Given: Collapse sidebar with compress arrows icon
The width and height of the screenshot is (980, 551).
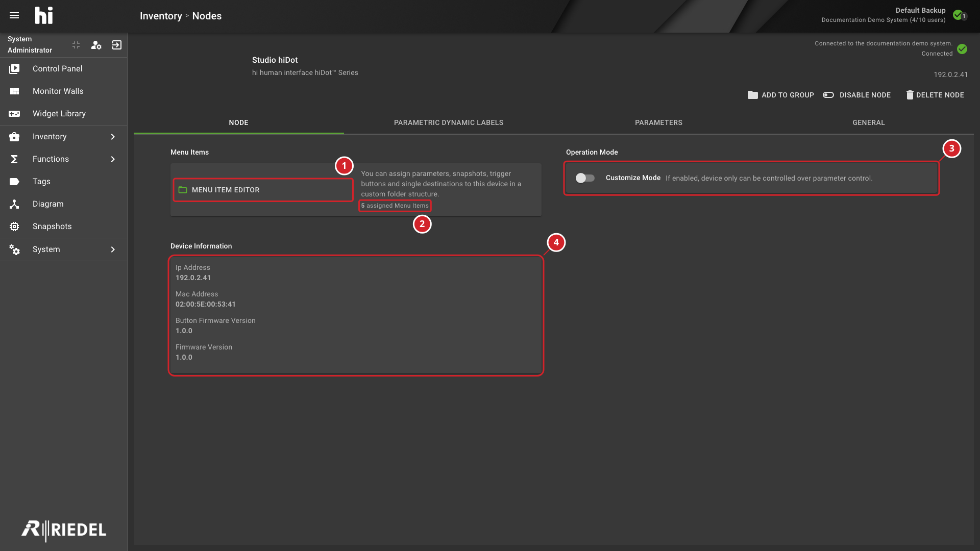Looking at the screenshot, I should tap(76, 45).
